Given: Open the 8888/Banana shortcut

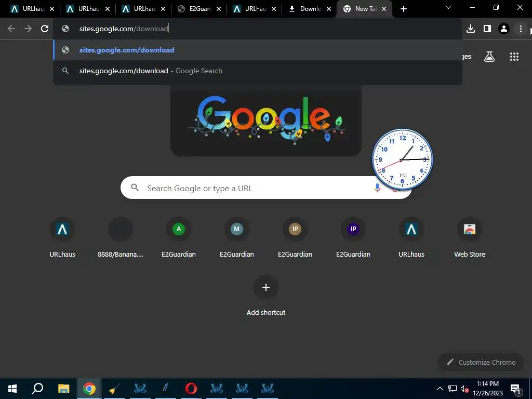Looking at the screenshot, I should (121, 237).
